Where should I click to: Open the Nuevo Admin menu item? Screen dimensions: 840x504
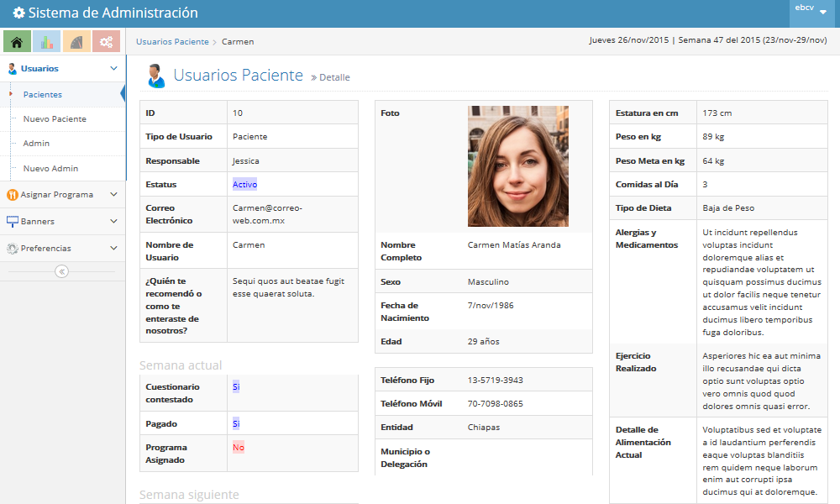click(50, 169)
